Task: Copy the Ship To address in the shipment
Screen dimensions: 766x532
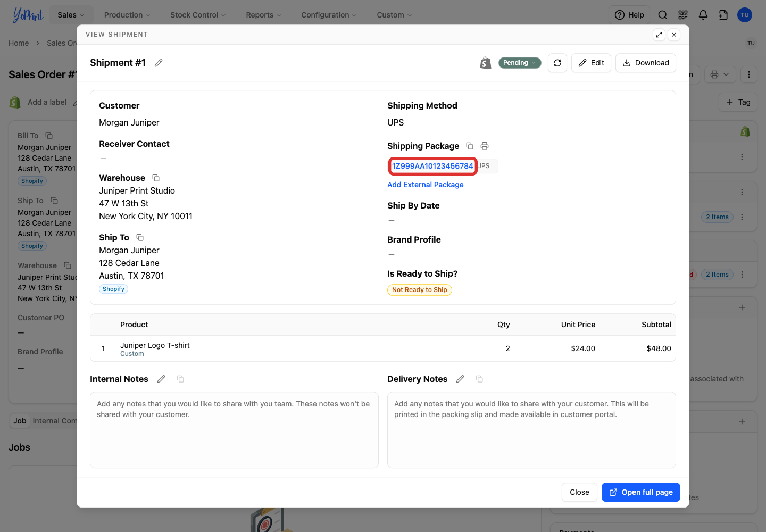Action: [x=140, y=237]
